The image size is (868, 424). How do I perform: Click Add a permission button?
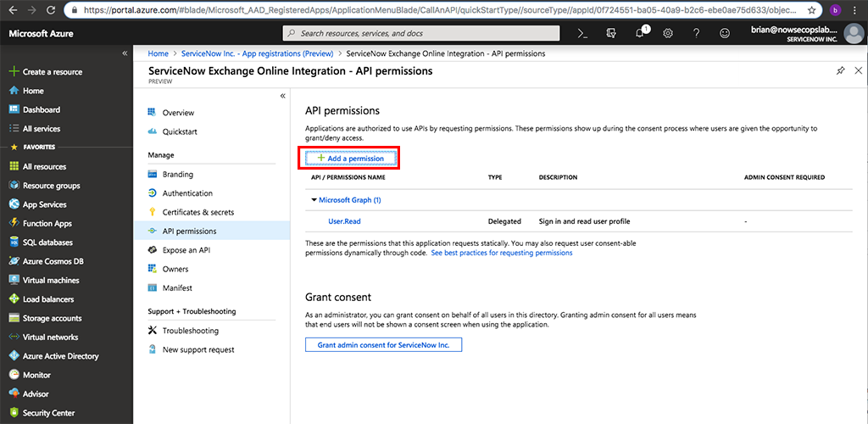click(349, 159)
